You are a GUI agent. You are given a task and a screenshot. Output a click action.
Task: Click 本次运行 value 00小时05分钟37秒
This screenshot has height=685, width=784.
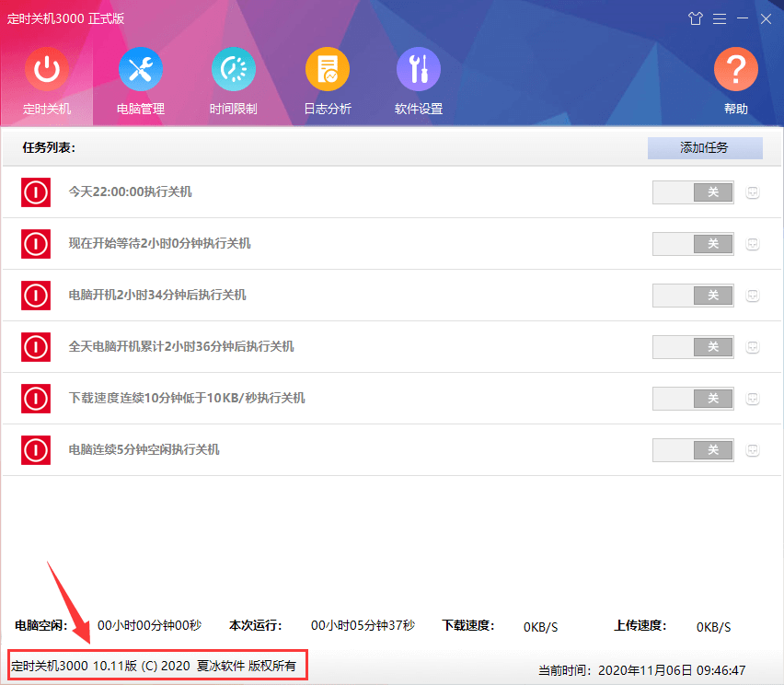pyautogui.click(x=363, y=625)
